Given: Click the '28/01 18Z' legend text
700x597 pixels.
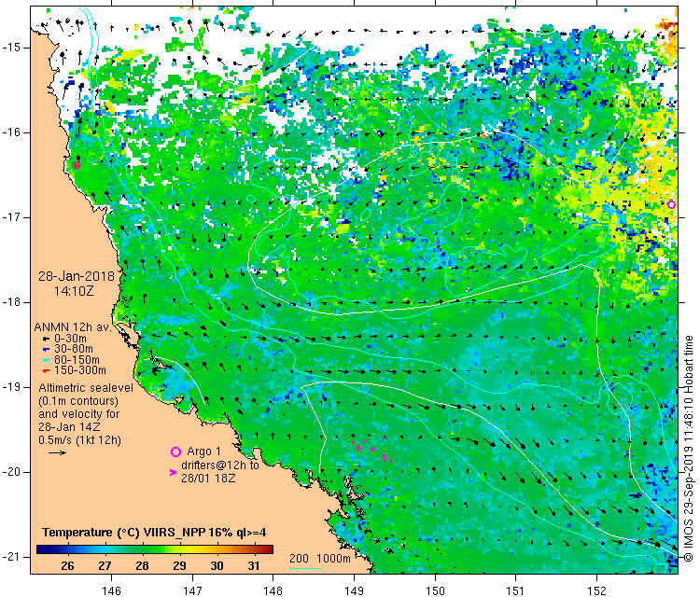Looking at the screenshot, I should pyautogui.click(x=208, y=479).
